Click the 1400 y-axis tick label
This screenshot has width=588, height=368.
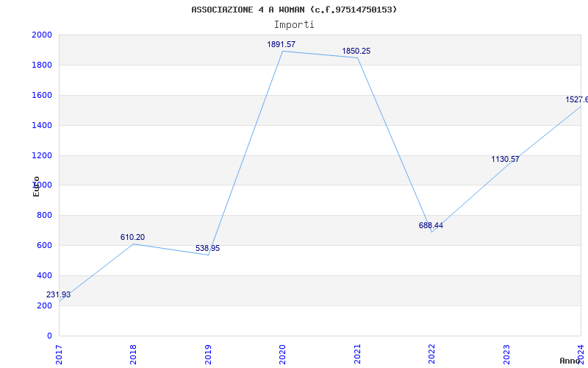[42, 125]
